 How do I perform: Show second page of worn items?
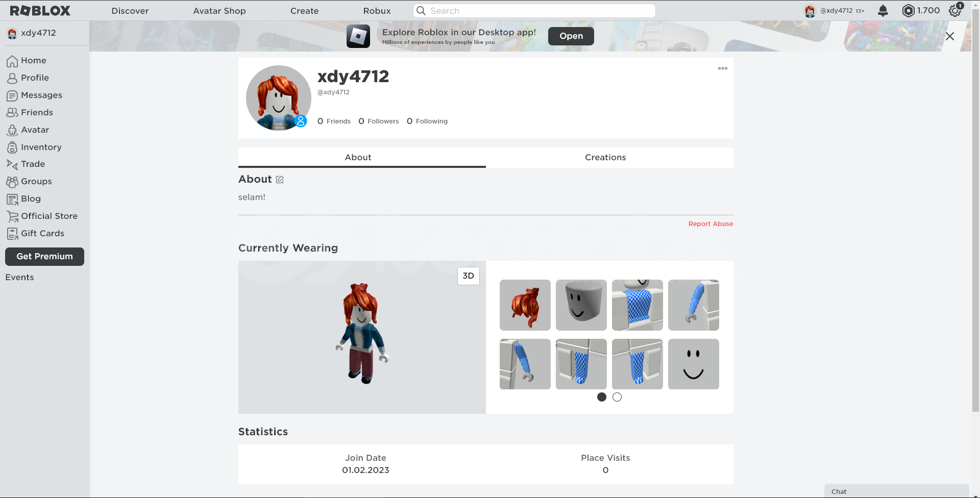click(617, 397)
